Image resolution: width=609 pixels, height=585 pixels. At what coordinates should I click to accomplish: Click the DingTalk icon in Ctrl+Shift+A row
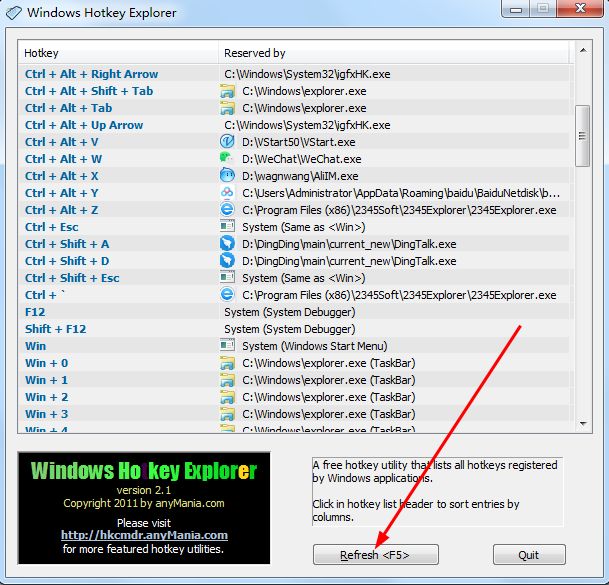coord(227,244)
